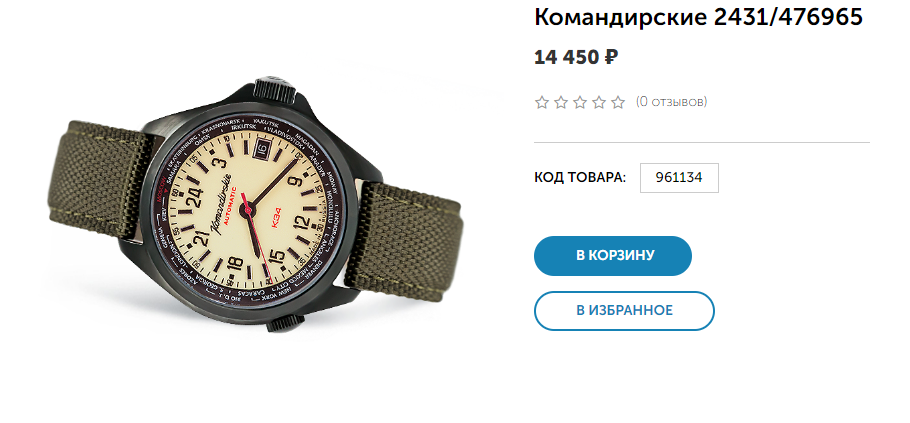Click the third rating star
This screenshot has height=423, width=910.
click(580, 103)
